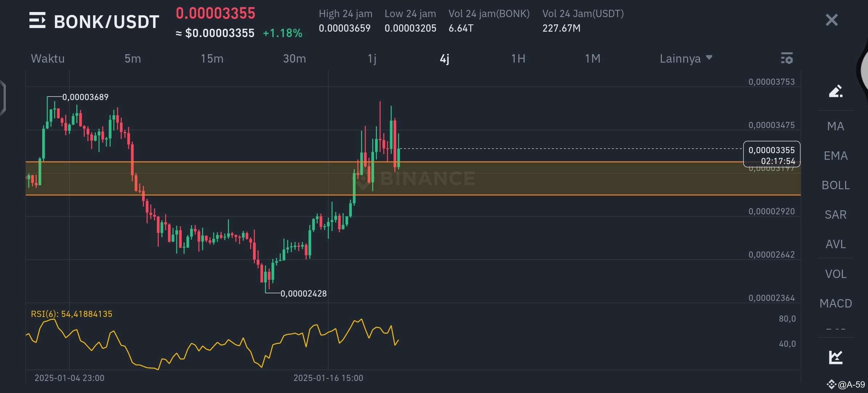
Task: Toggle the BOLL Bollinger Bands indicator
Action: (x=835, y=185)
